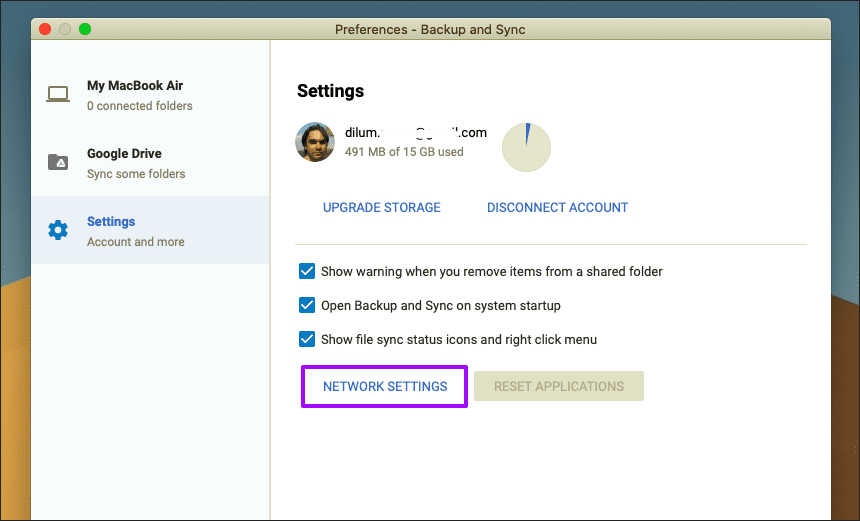Viewport: 860px width, 521px height.
Task: Click the RESET APPLICATIONS button
Action: click(559, 386)
